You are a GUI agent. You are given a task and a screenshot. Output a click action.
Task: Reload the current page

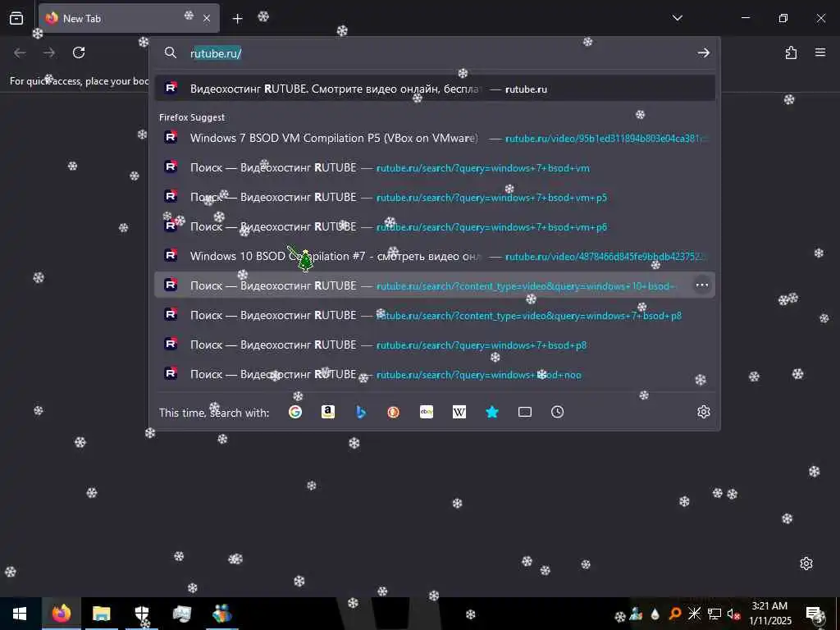click(x=79, y=52)
